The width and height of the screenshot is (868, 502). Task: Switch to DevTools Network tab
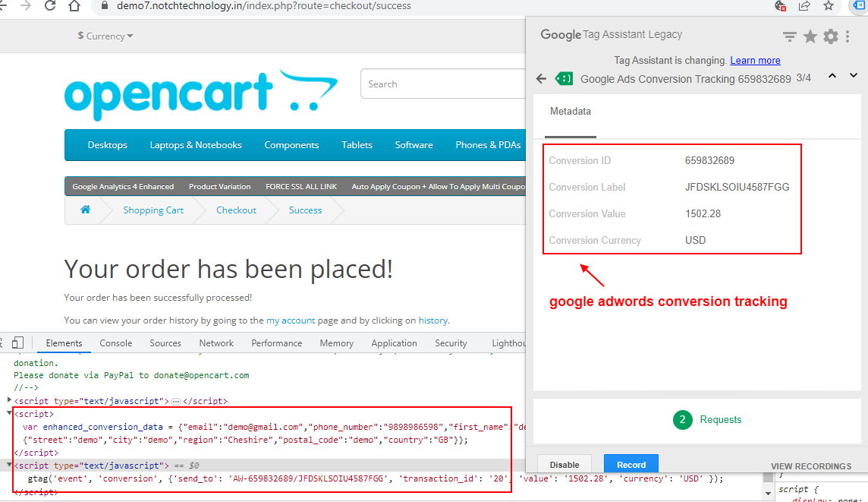pos(216,343)
